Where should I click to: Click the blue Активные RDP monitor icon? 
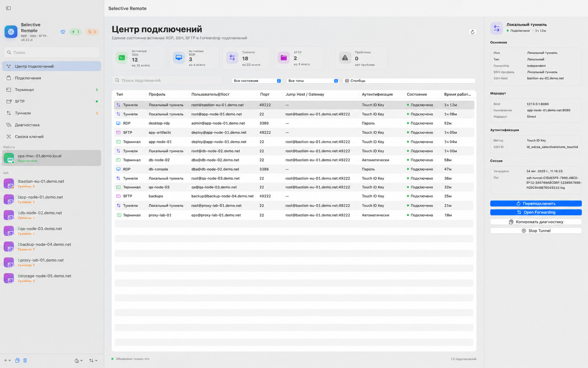click(x=179, y=58)
